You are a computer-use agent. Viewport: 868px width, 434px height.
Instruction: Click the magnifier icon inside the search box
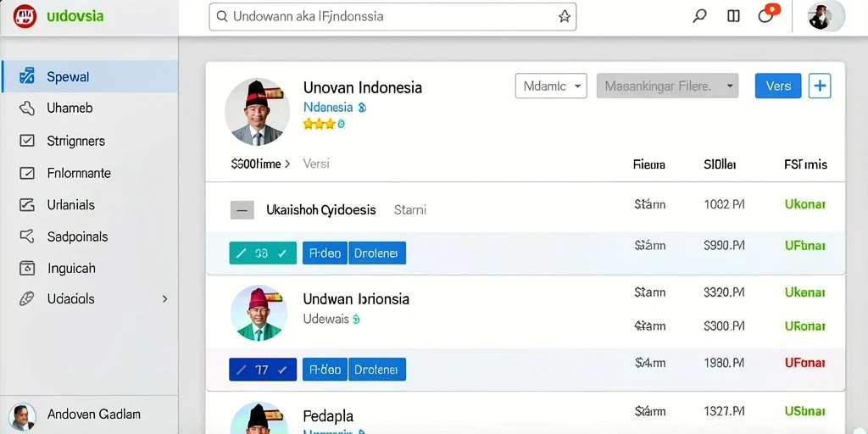pyautogui.click(x=222, y=17)
